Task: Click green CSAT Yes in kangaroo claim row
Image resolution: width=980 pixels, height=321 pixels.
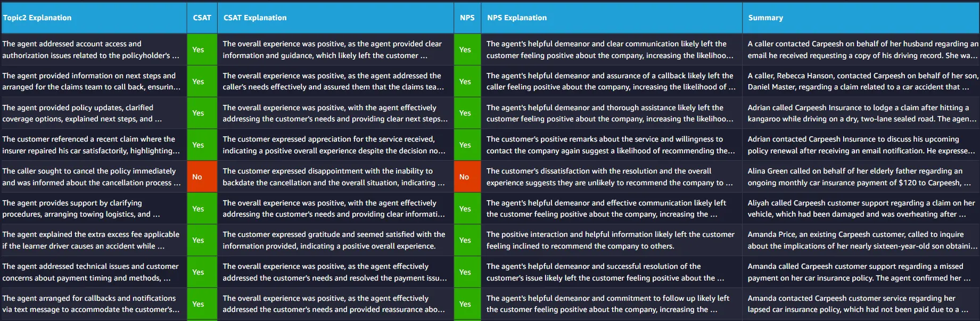Action: coord(202,113)
